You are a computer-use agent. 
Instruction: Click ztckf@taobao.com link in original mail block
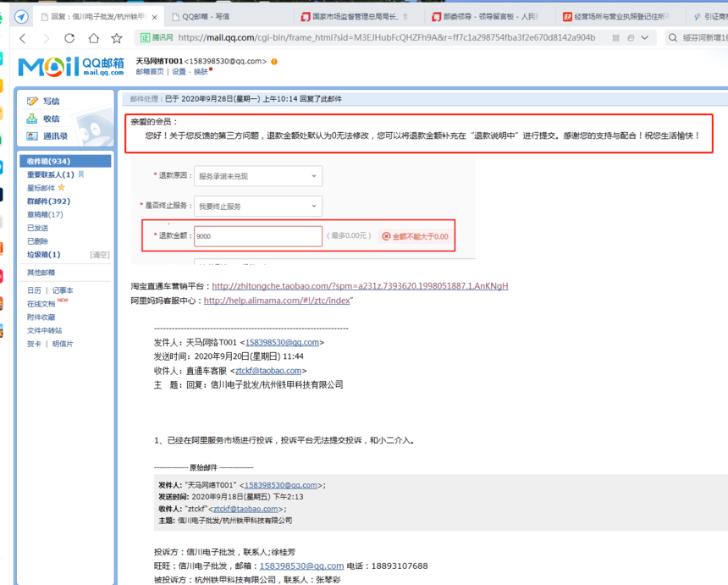(245, 509)
